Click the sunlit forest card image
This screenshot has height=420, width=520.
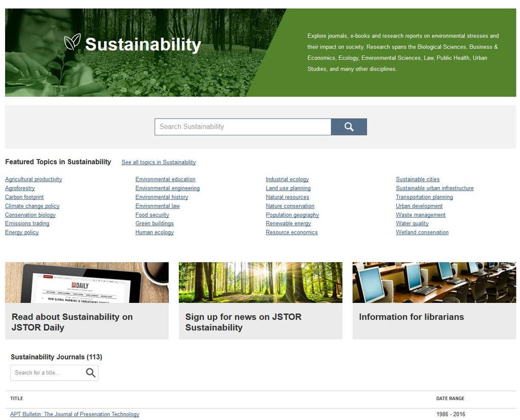[x=261, y=283]
